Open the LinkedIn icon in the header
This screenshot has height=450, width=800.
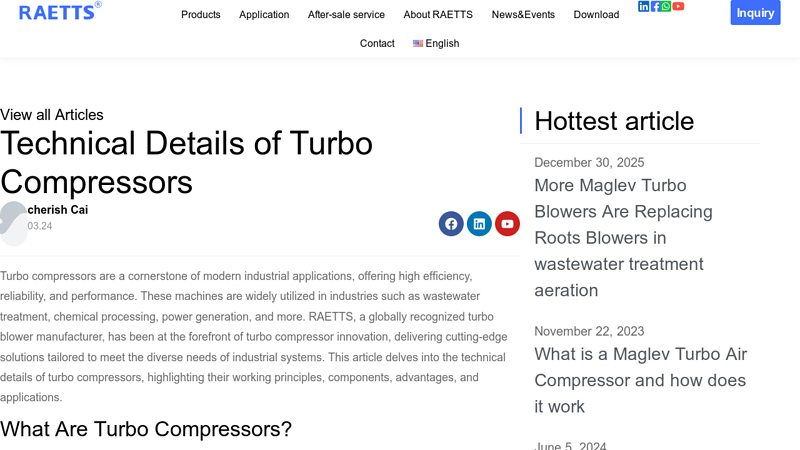(643, 6)
